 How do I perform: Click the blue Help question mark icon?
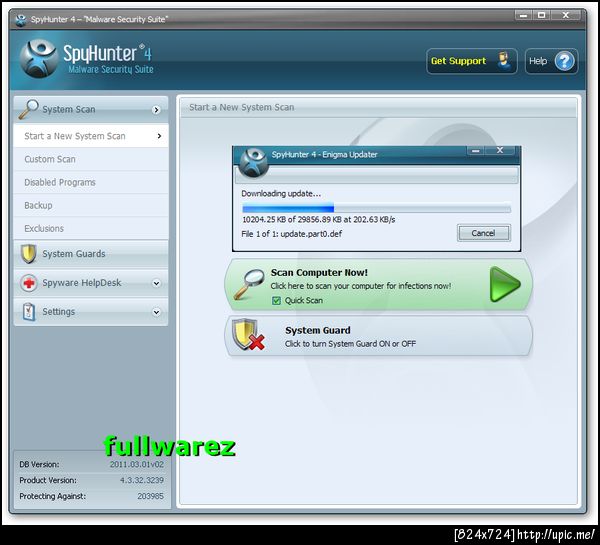click(564, 61)
